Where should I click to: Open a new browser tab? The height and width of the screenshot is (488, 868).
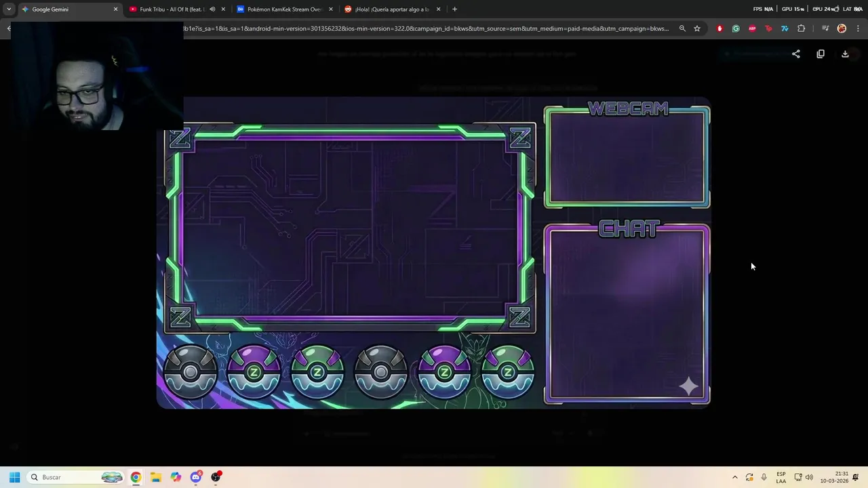point(454,9)
